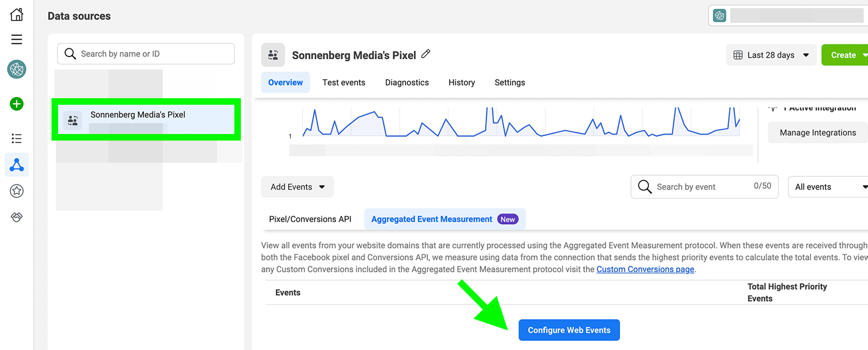Open the Add Events dropdown
Screen dimensions: 868x350
[297, 187]
